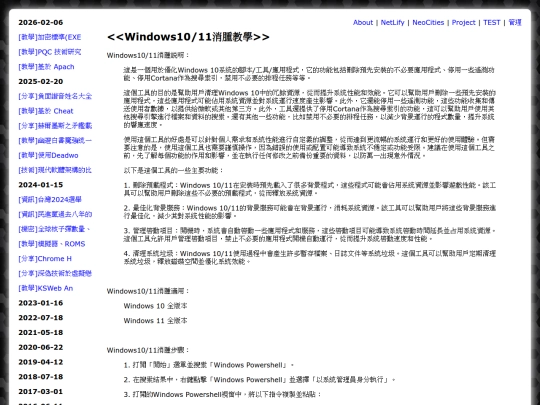Expand the 2020-06-22 date group
This screenshot has height=405, width=540.
click(x=41, y=347)
